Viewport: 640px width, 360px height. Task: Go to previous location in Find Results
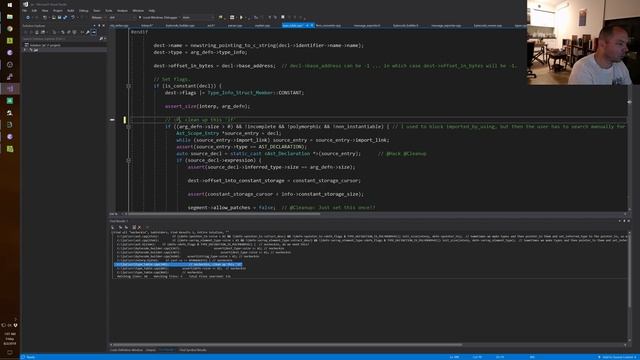[120, 227]
